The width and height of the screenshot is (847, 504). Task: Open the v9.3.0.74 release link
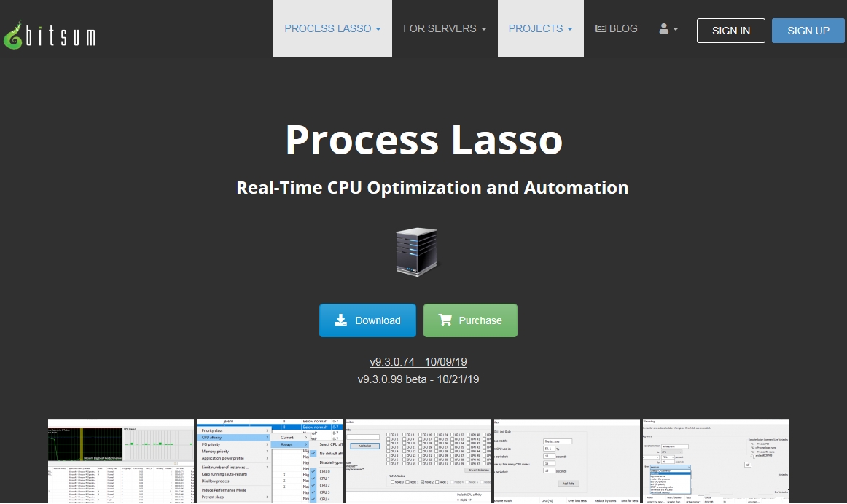coord(418,362)
